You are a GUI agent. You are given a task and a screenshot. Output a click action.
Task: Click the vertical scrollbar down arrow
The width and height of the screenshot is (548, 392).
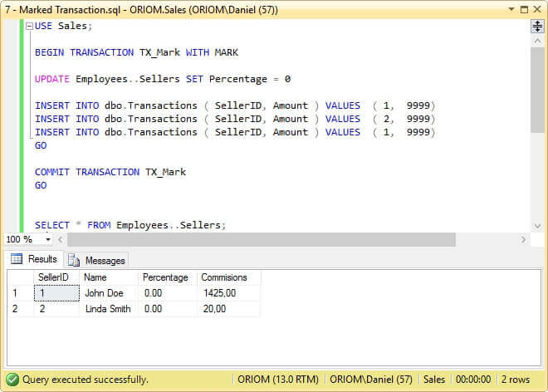pyautogui.click(x=537, y=226)
